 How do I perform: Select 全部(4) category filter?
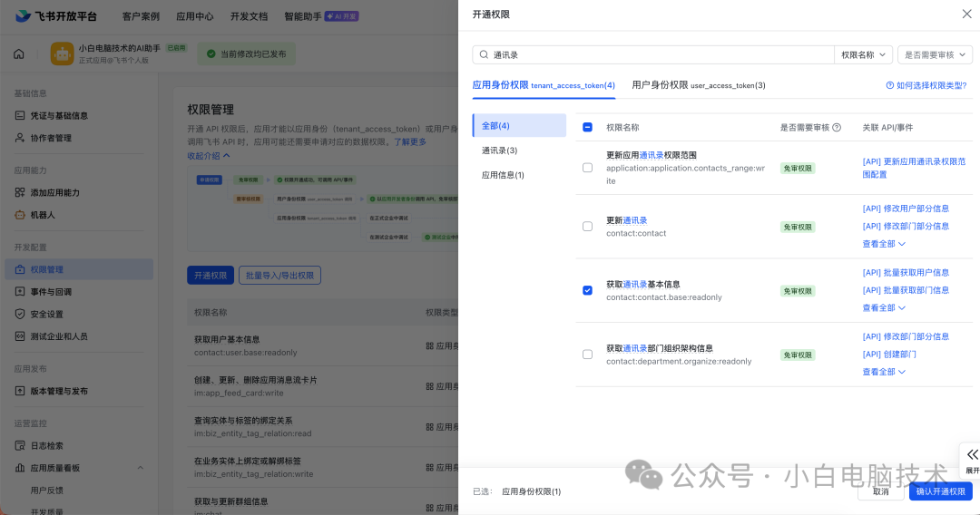click(x=519, y=125)
